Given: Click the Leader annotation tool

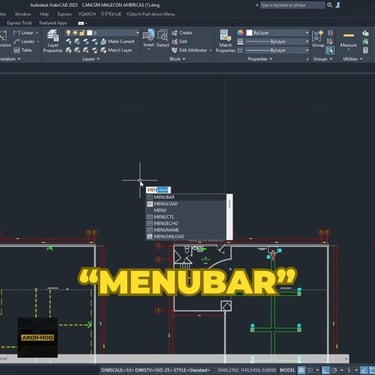Looking at the screenshot, I should click(x=24, y=41).
